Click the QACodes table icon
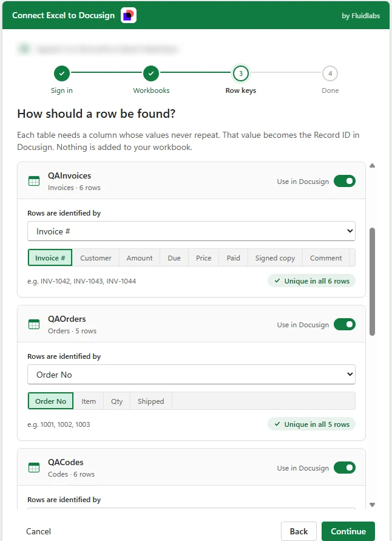Viewport: 392px width, 541px height. 34,468
